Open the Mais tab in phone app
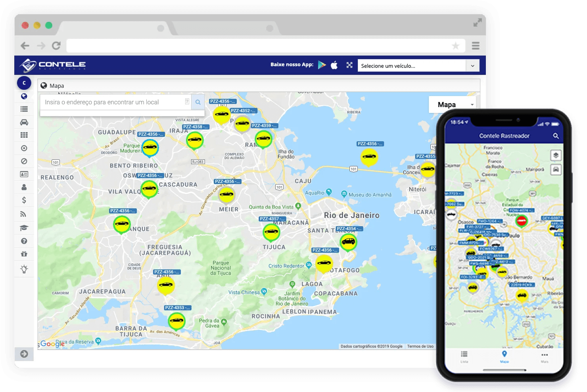The width and height of the screenshot is (587, 392). click(545, 357)
